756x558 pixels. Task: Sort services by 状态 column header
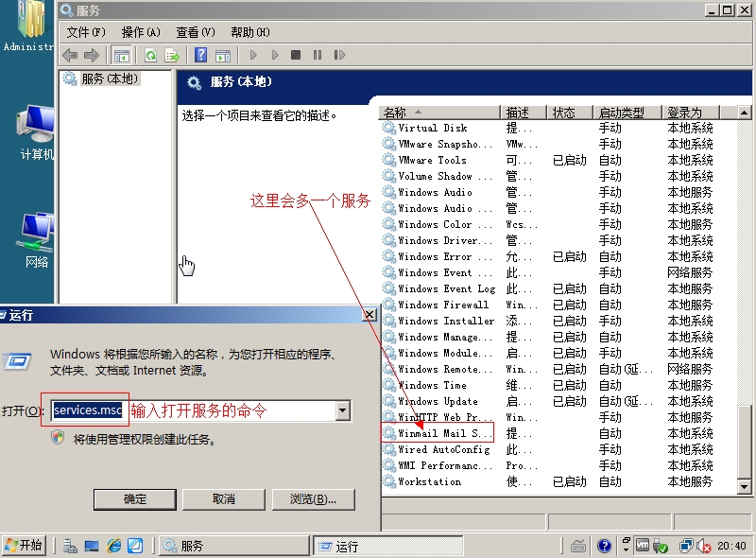pos(569,113)
